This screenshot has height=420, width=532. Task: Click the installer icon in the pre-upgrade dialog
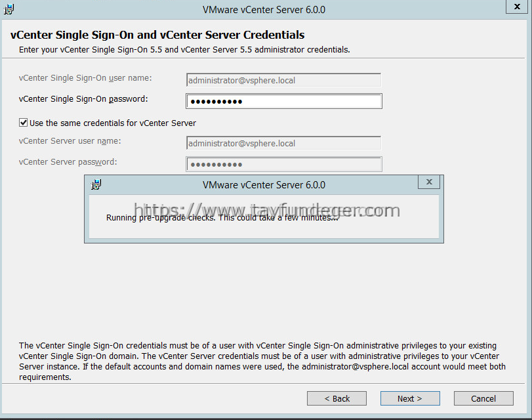(96, 184)
